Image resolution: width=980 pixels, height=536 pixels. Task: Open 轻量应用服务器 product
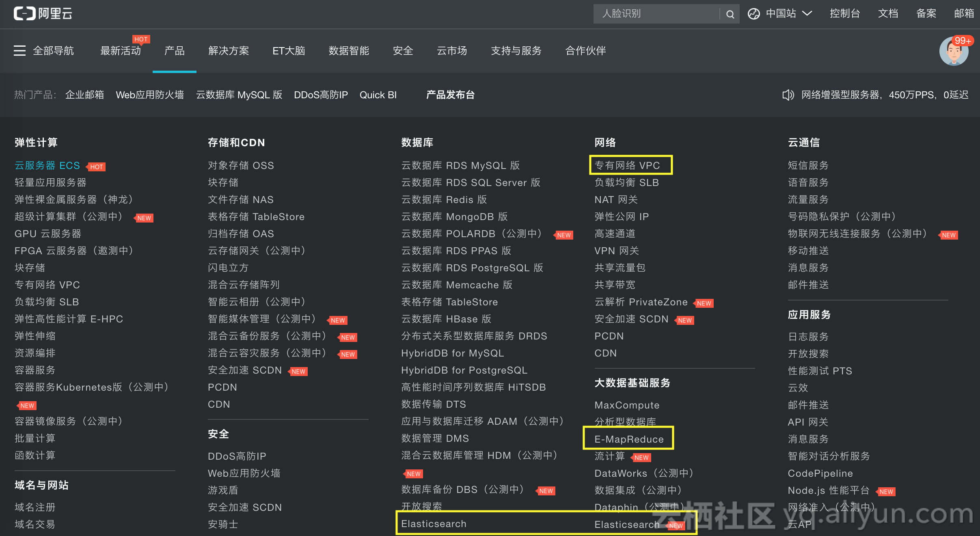[51, 183]
